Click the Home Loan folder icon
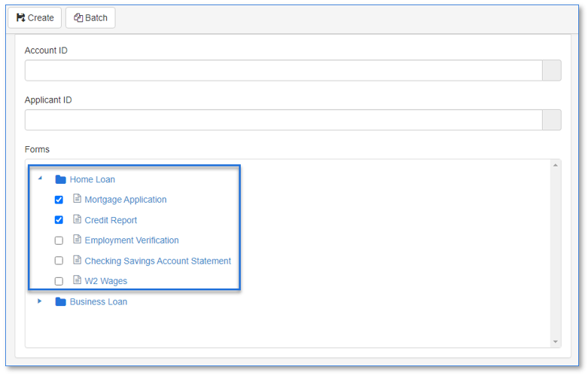Viewport: 588px width, 379px height. coord(60,179)
